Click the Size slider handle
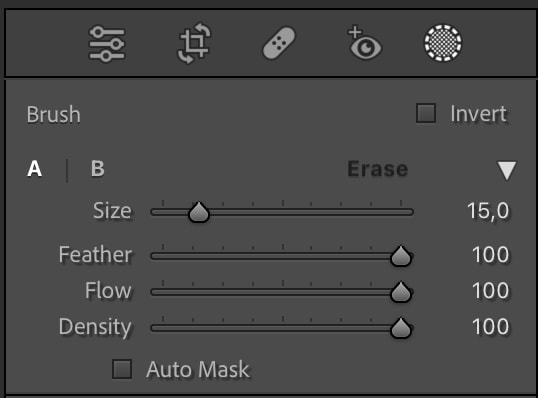This screenshot has width=538, height=398. click(x=199, y=212)
